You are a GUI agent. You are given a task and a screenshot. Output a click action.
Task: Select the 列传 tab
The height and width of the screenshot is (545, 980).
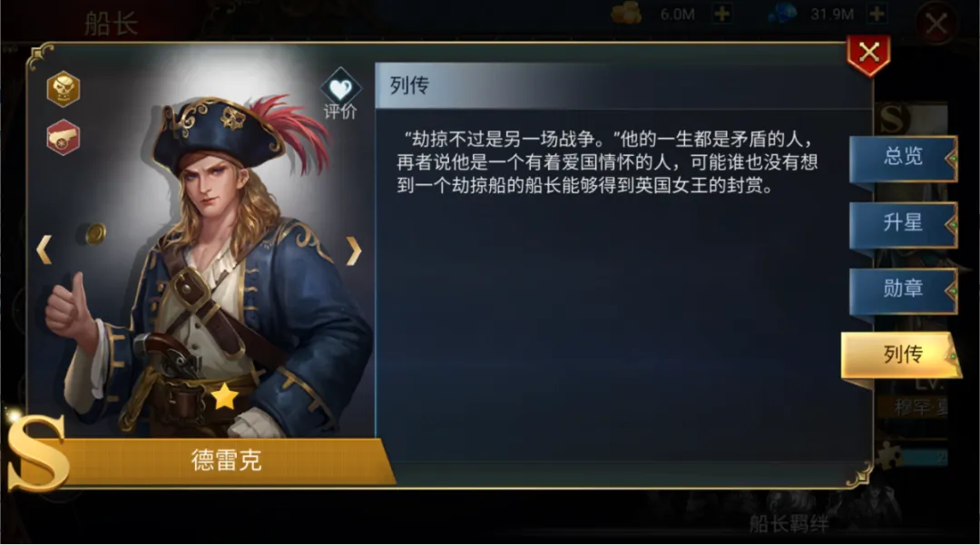(x=902, y=355)
